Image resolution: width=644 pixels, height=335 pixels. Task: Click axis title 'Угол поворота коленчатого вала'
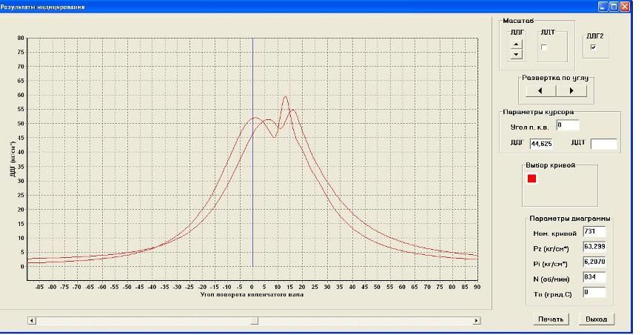pyautogui.click(x=252, y=294)
